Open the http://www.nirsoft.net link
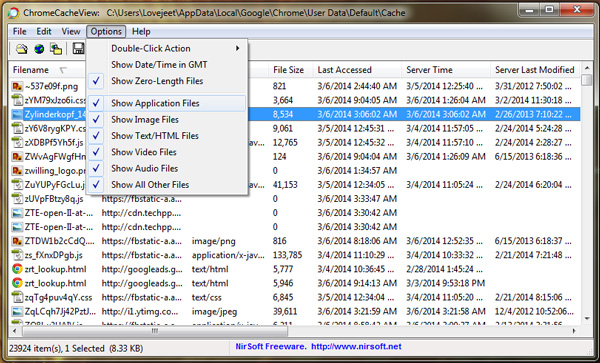This screenshot has height=363, width=600. 356,347
